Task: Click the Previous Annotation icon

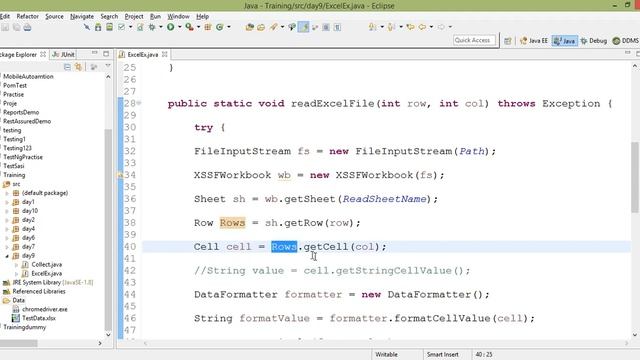Action: (x=391, y=27)
